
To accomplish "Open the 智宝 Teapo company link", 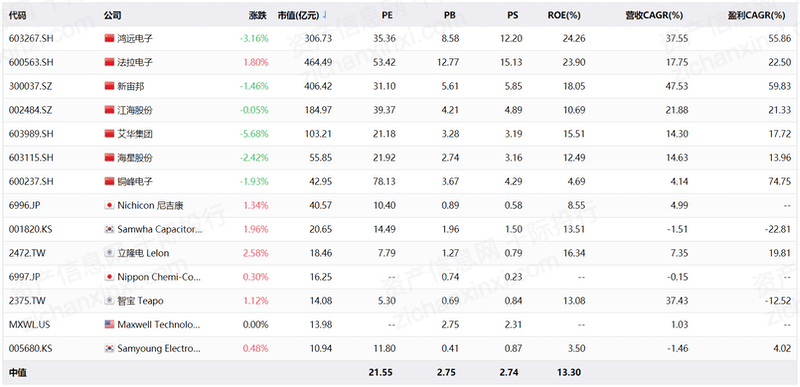I will click(140, 301).
